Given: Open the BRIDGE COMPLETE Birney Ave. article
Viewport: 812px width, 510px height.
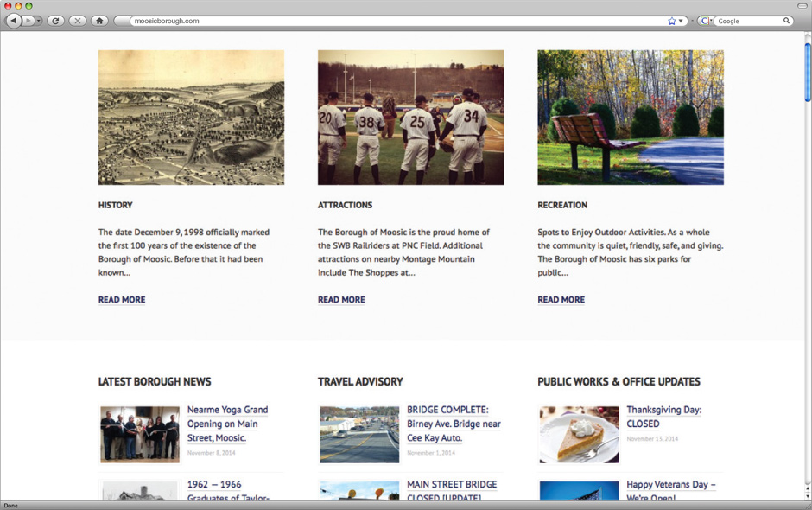Looking at the screenshot, I should (x=454, y=424).
